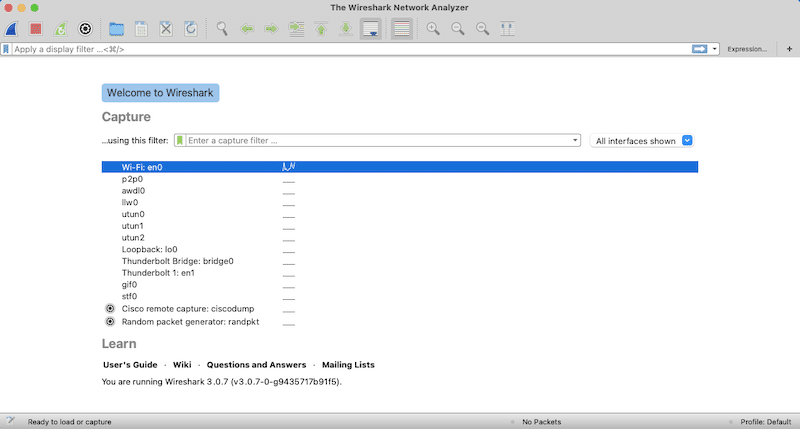Find a packet magnifier icon
Image resolution: width=800 pixels, height=429 pixels.
[x=222, y=29]
